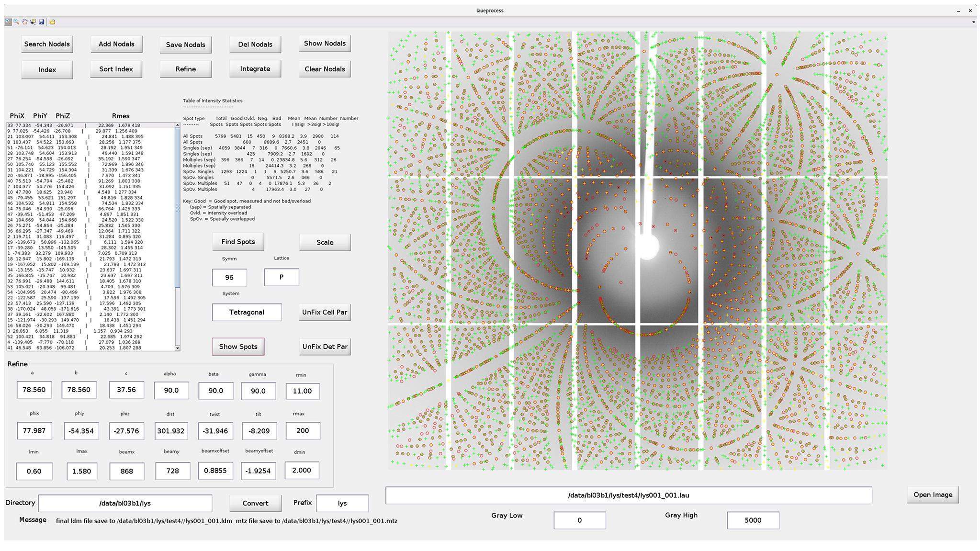Click the phiz field showing -27.576
The height and width of the screenshot is (551, 980).
pyautogui.click(x=126, y=431)
